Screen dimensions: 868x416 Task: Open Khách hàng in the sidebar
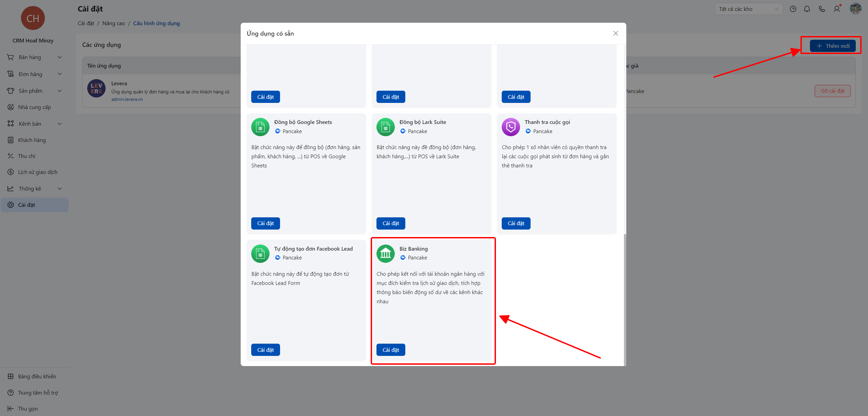32,140
